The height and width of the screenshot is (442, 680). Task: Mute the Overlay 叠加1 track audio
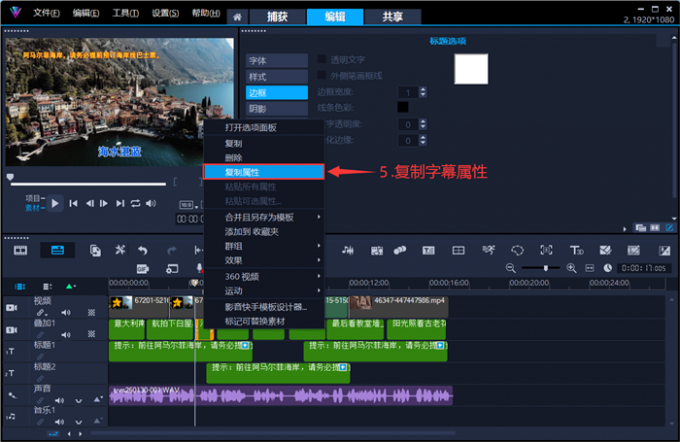pos(65,334)
